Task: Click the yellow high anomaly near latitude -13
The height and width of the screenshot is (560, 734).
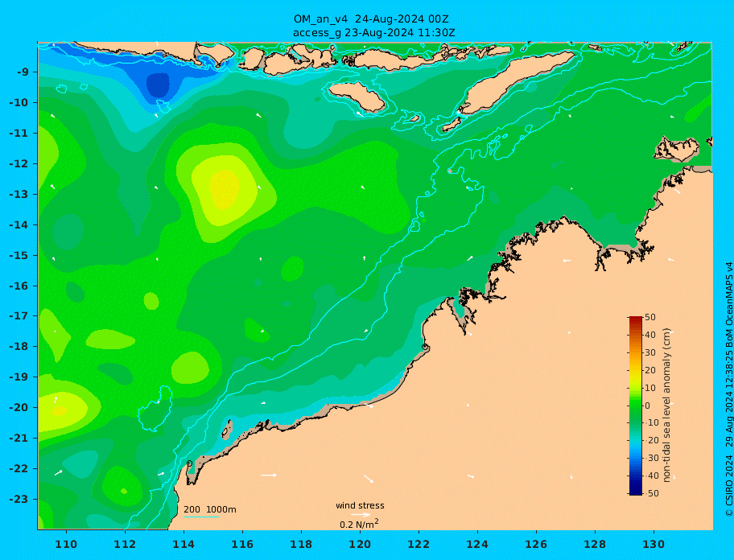Action: (x=224, y=189)
